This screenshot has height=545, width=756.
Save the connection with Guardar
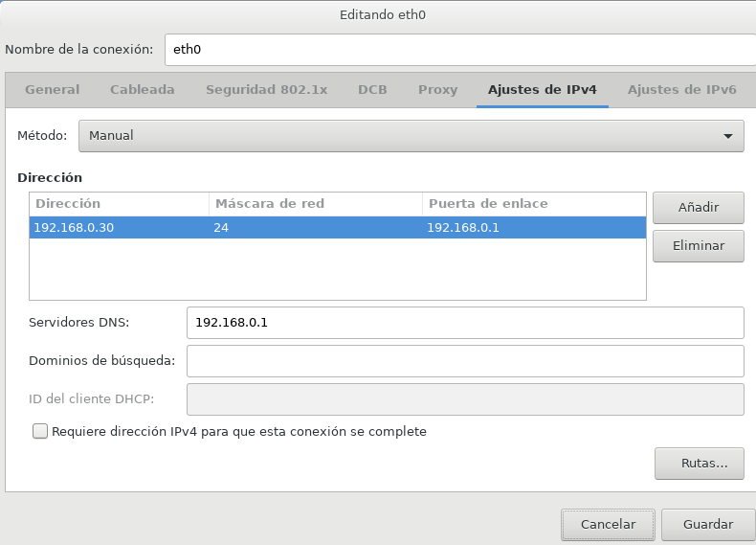click(x=708, y=524)
